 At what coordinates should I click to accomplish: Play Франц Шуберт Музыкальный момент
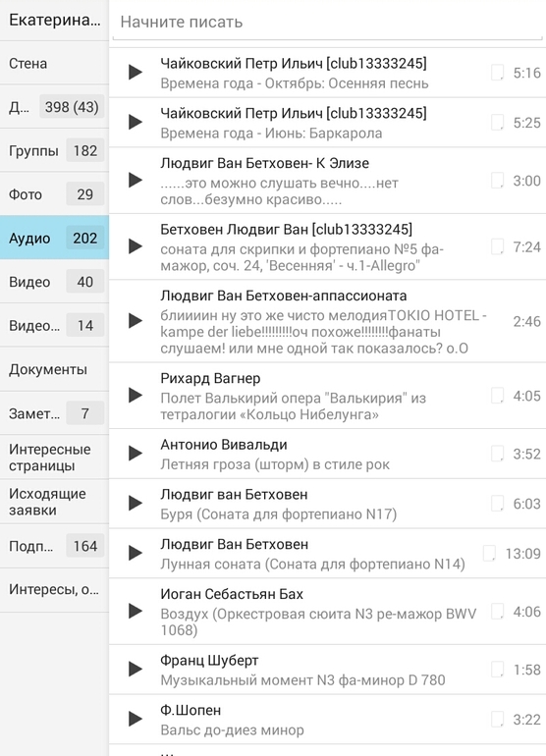(136, 670)
